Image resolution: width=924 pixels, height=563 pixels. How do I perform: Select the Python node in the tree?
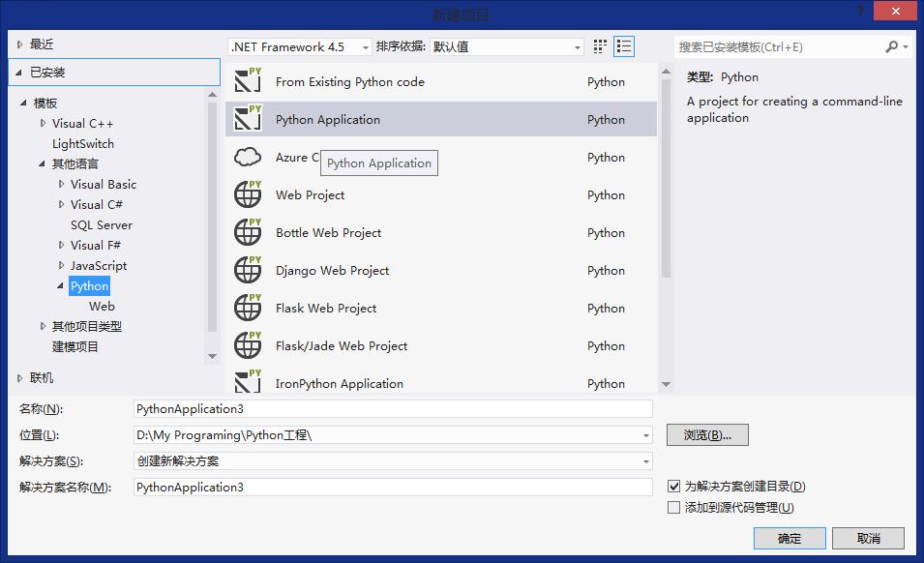[x=90, y=286]
